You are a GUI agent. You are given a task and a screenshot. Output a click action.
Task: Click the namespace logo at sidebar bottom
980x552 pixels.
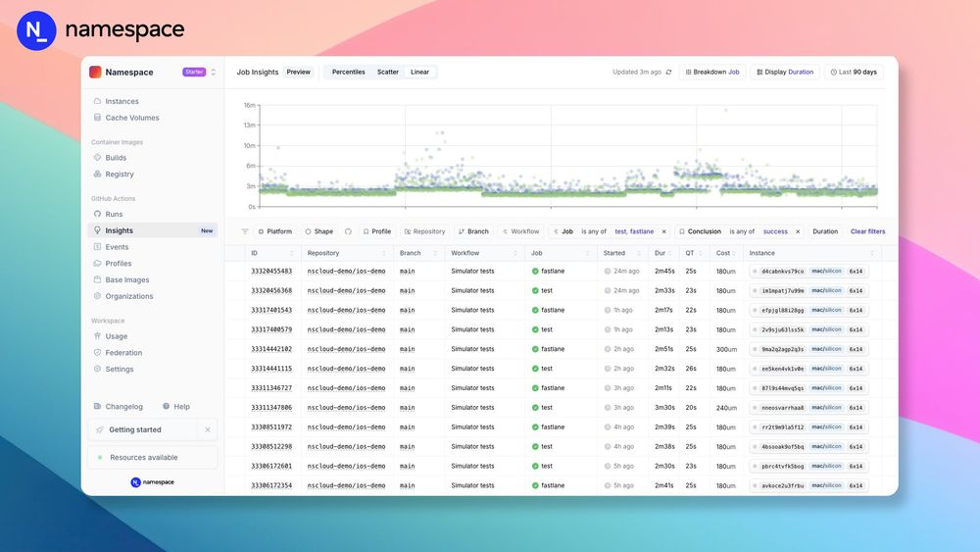pyautogui.click(x=153, y=482)
